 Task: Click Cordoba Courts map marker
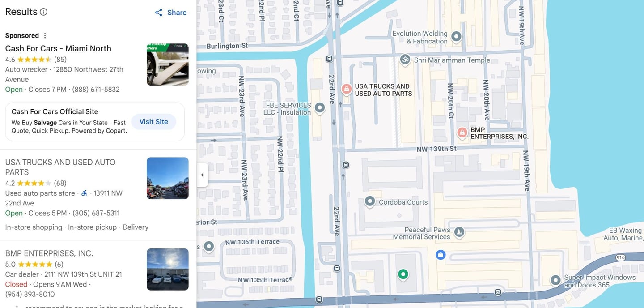click(370, 201)
